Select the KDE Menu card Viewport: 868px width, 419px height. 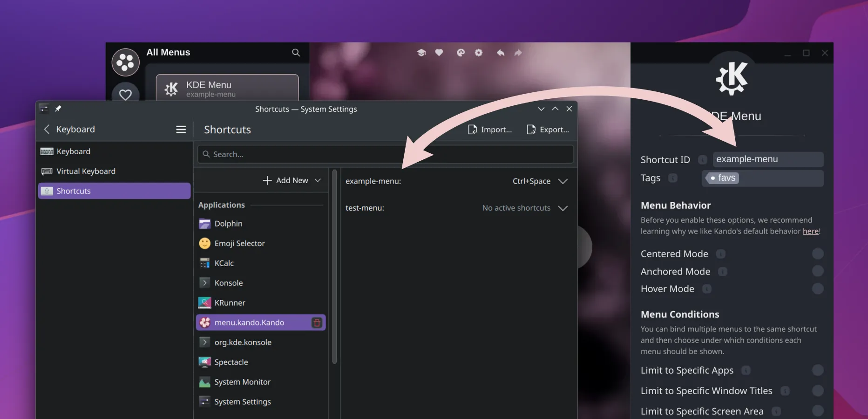tap(227, 87)
